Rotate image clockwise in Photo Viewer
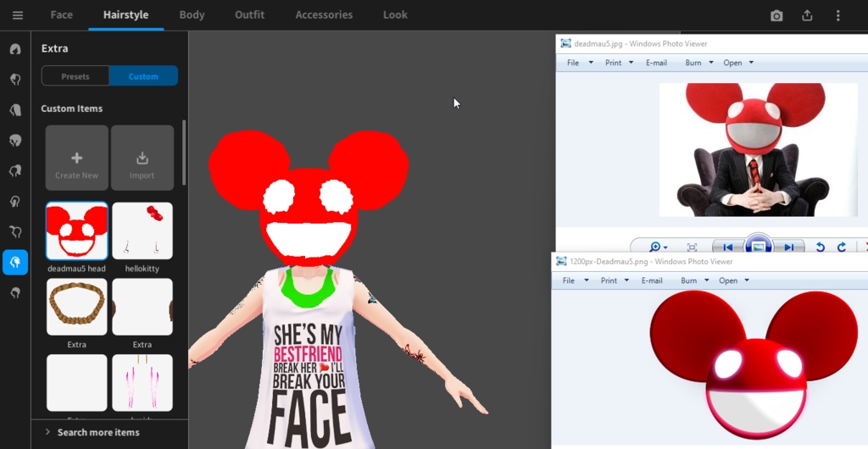Screen dimensions: 868x449 842,247
